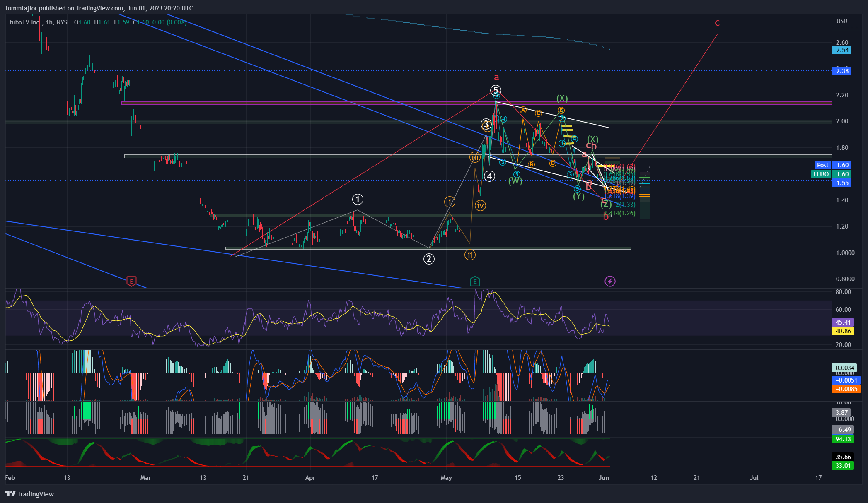Click the 1.0000 tick on price axis
The width and height of the screenshot is (868, 503).
845,253
